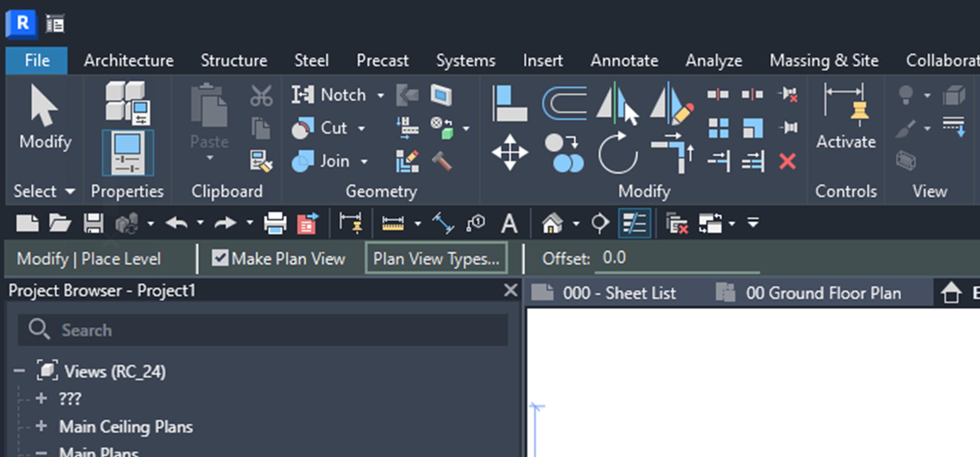Click the Array tool icon
The width and height of the screenshot is (980, 457).
(718, 128)
